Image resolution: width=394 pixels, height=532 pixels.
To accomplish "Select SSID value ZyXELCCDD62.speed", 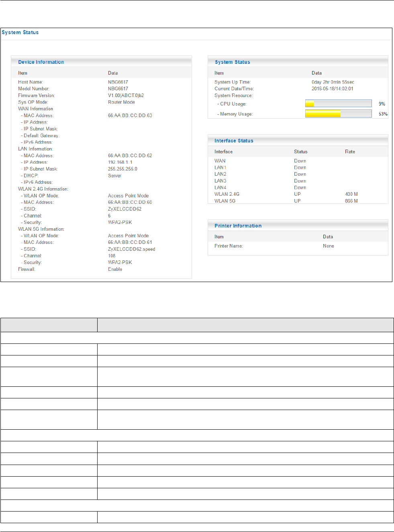I will [x=131, y=249].
